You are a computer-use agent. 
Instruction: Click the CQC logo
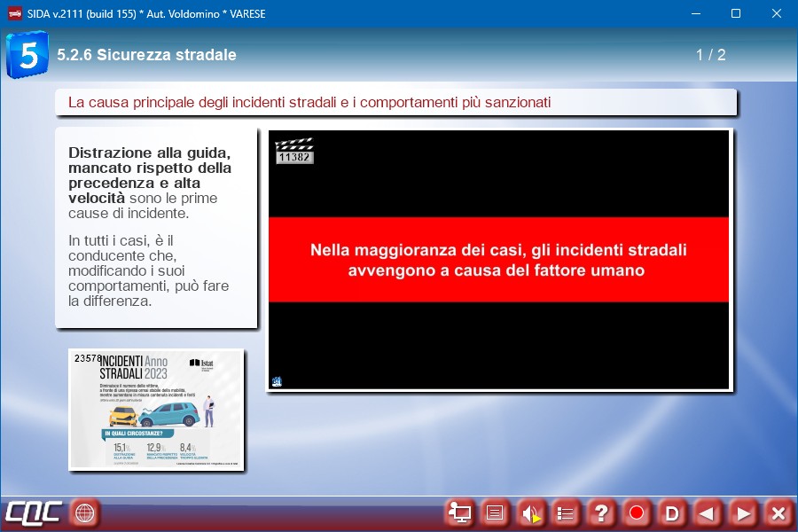click(34, 512)
